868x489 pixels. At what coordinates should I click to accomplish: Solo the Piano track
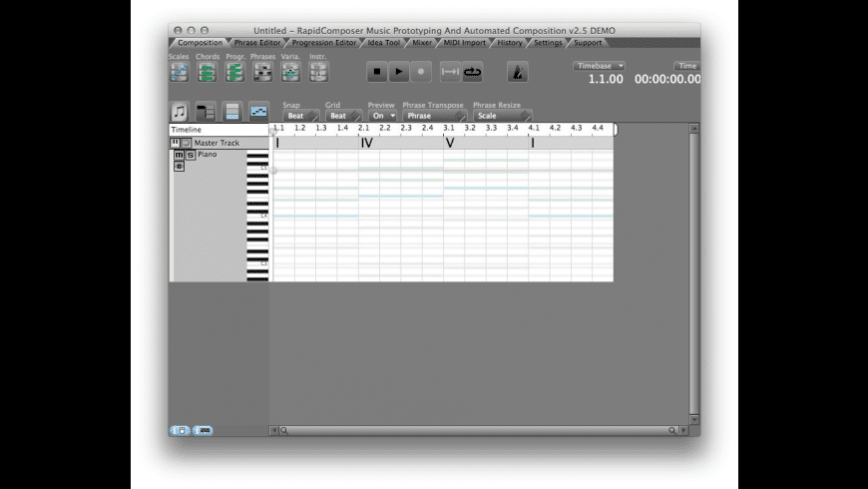point(190,155)
